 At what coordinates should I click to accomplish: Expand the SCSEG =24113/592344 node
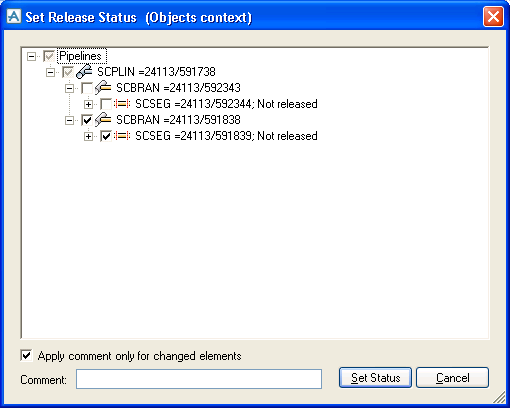tap(88, 104)
